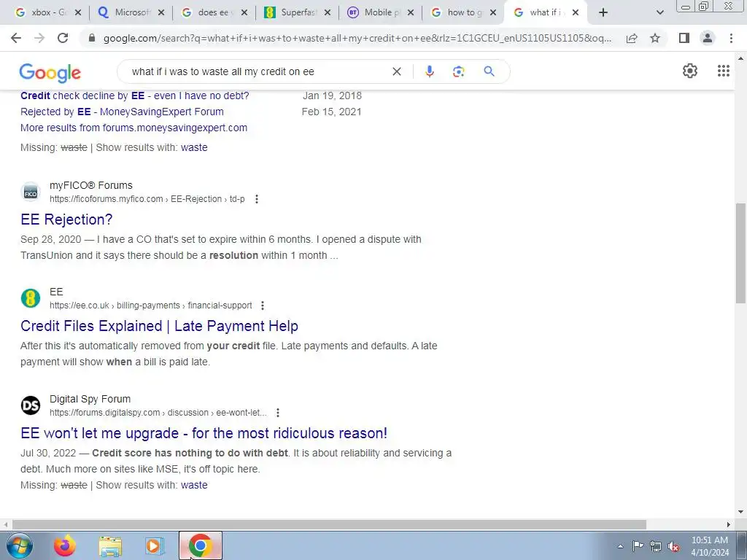This screenshot has height=560, width=747.
Task: Click the vertical scrollbar thumb
Action: (740, 253)
